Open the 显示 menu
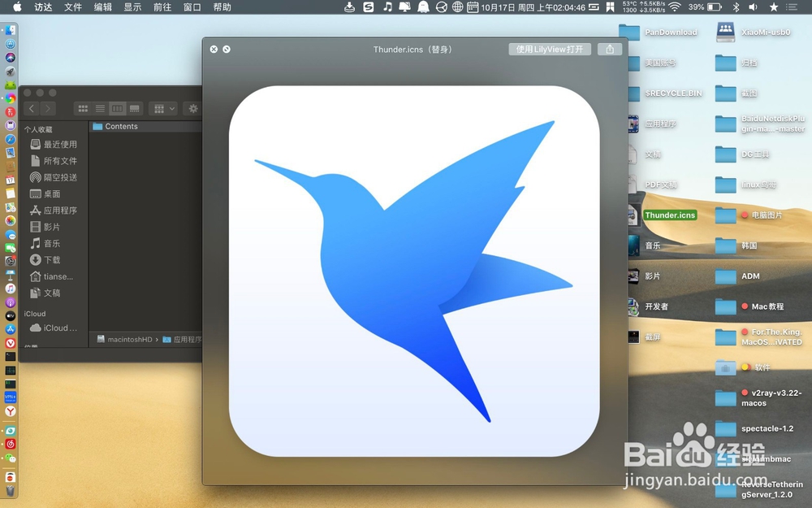 (132, 7)
